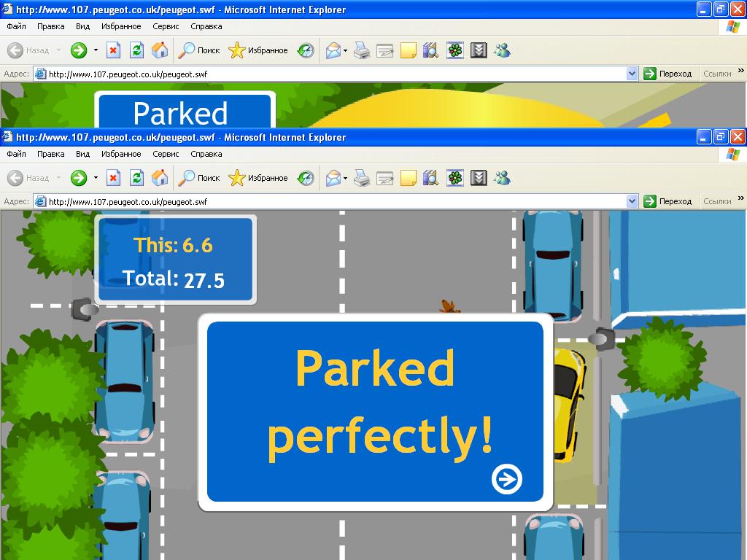747x560 pixels.
Task: Click the next arrow on Parked perfectly sign
Action: pyautogui.click(x=507, y=479)
